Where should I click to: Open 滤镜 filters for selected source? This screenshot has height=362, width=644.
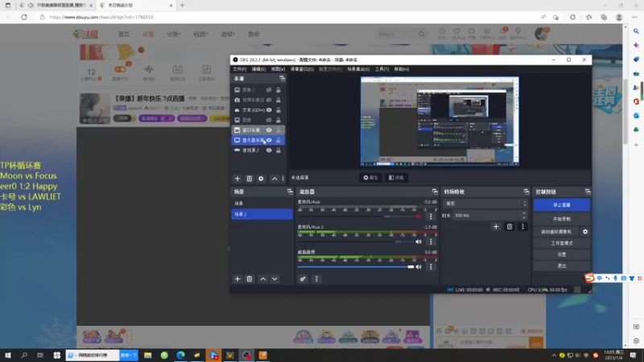click(x=396, y=178)
